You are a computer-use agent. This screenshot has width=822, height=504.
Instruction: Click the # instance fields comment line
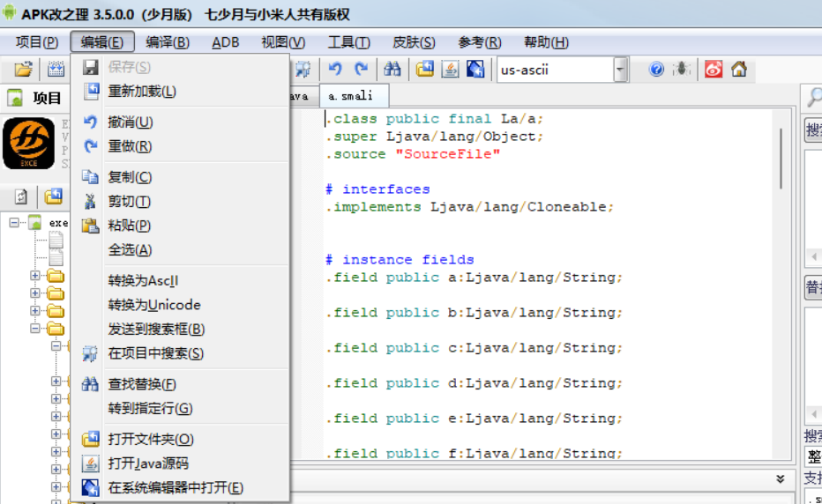400,260
